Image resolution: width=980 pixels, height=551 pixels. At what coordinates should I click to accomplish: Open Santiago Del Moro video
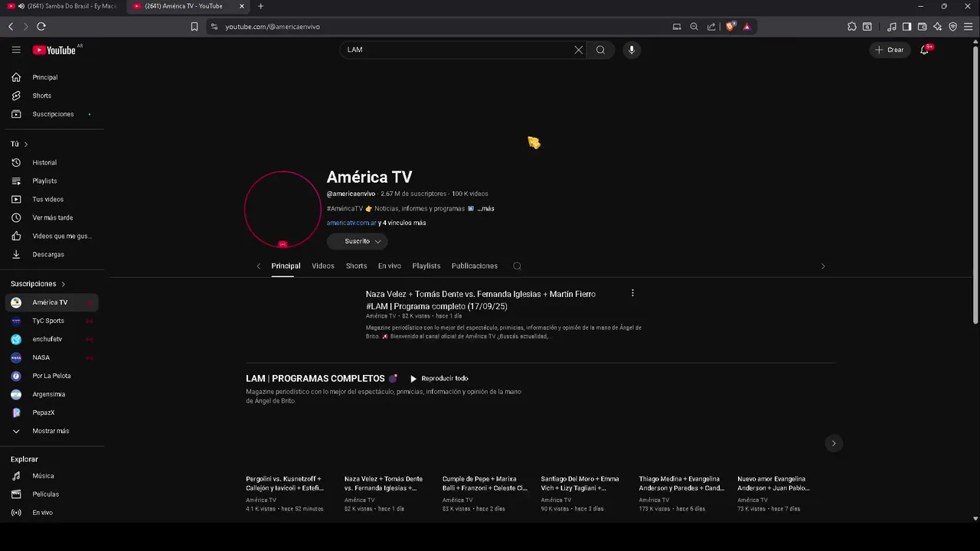(x=580, y=484)
